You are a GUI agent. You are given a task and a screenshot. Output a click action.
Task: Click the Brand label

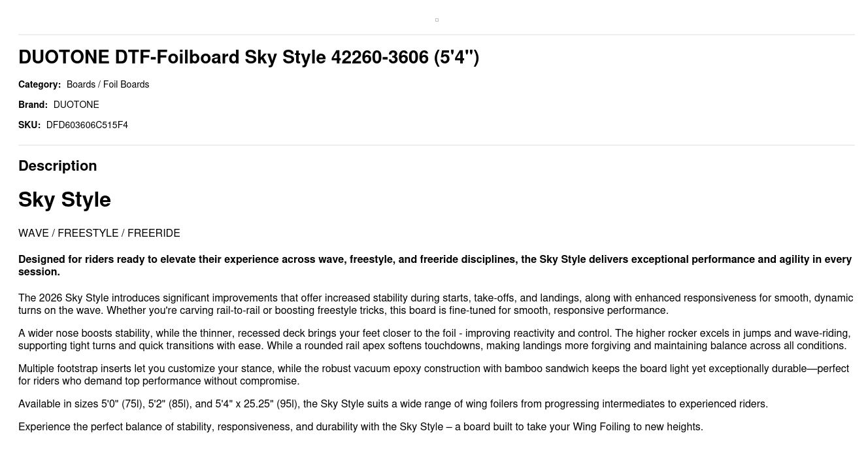click(33, 105)
